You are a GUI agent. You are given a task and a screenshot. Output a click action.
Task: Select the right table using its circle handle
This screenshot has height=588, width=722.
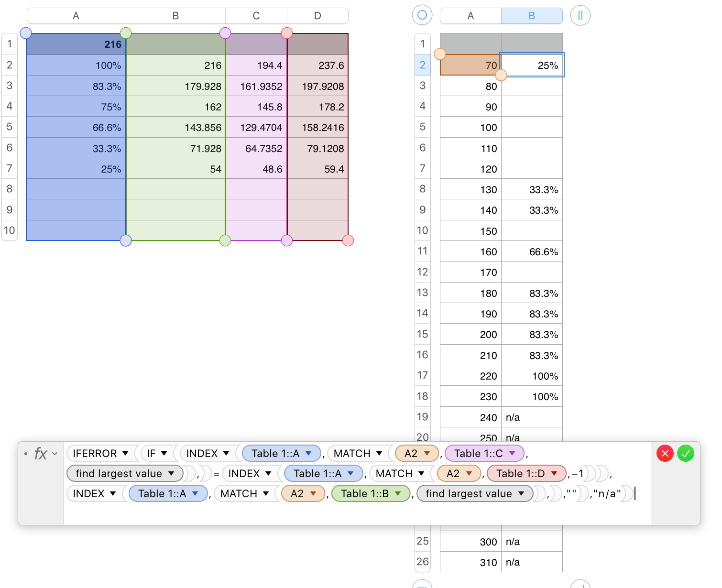[x=422, y=15]
